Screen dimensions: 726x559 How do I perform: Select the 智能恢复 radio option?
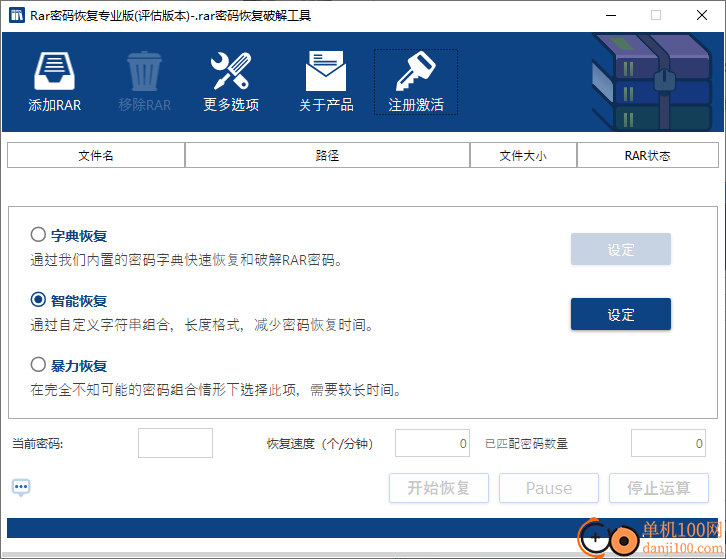coord(38,300)
